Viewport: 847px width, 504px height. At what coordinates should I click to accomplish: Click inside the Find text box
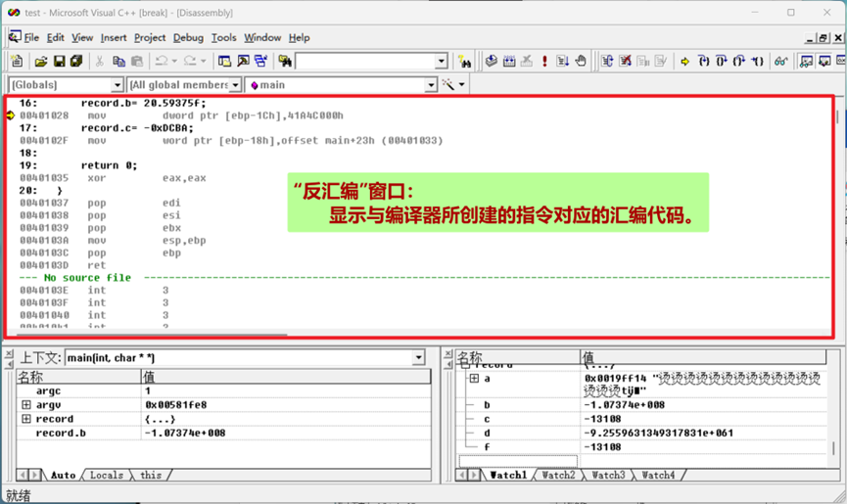pyautogui.click(x=365, y=61)
